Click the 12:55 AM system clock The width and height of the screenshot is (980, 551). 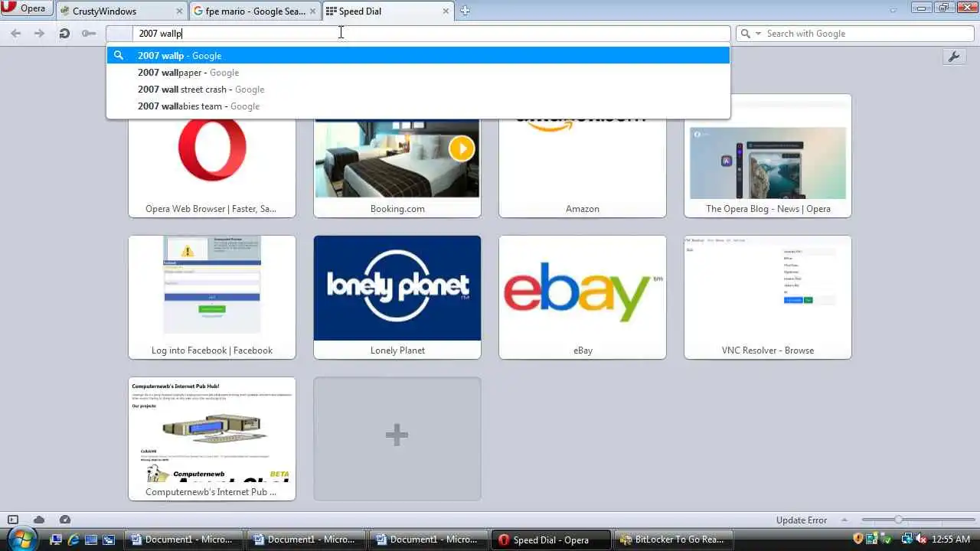(x=951, y=540)
